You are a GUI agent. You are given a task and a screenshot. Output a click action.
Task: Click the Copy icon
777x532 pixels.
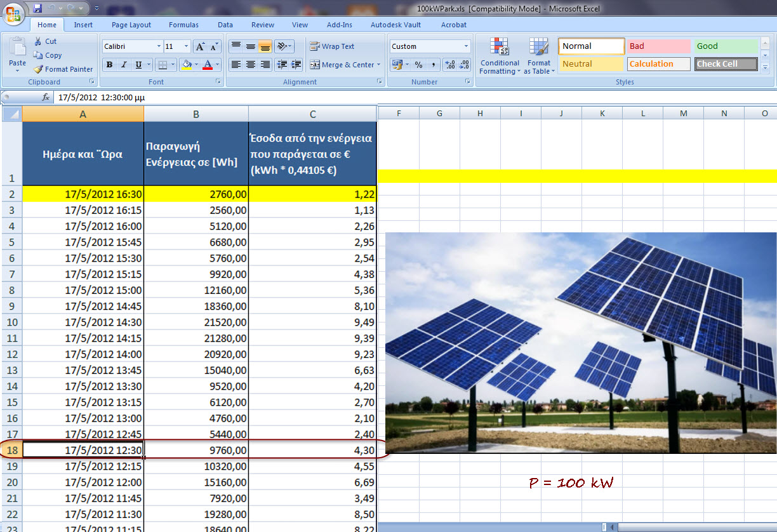[x=37, y=55]
